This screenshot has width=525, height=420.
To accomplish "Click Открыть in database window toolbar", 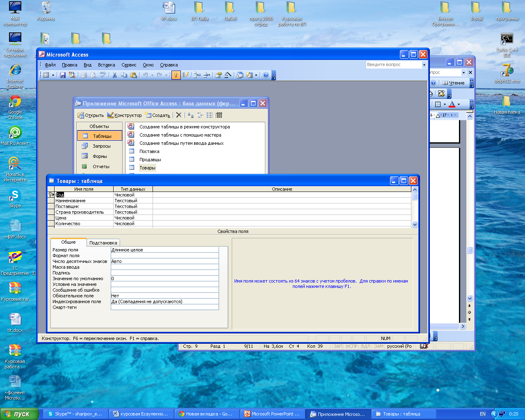I will click(91, 115).
